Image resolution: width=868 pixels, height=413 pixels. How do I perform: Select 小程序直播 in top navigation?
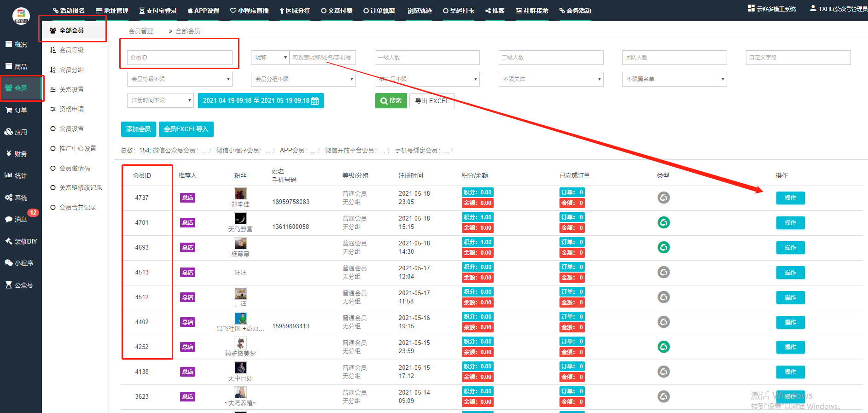(250, 11)
